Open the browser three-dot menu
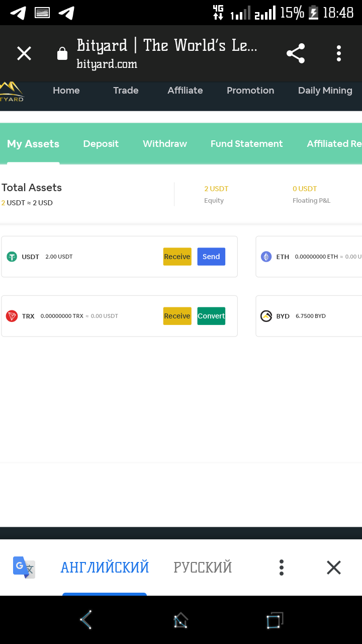The width and height of the screenshot is (362, 644). (x=339, y=53)
